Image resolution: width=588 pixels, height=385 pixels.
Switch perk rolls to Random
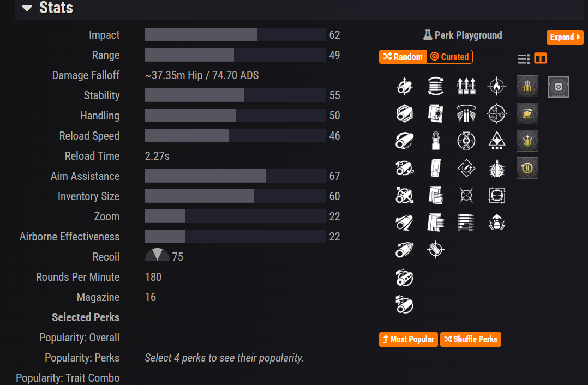point(403,57)
